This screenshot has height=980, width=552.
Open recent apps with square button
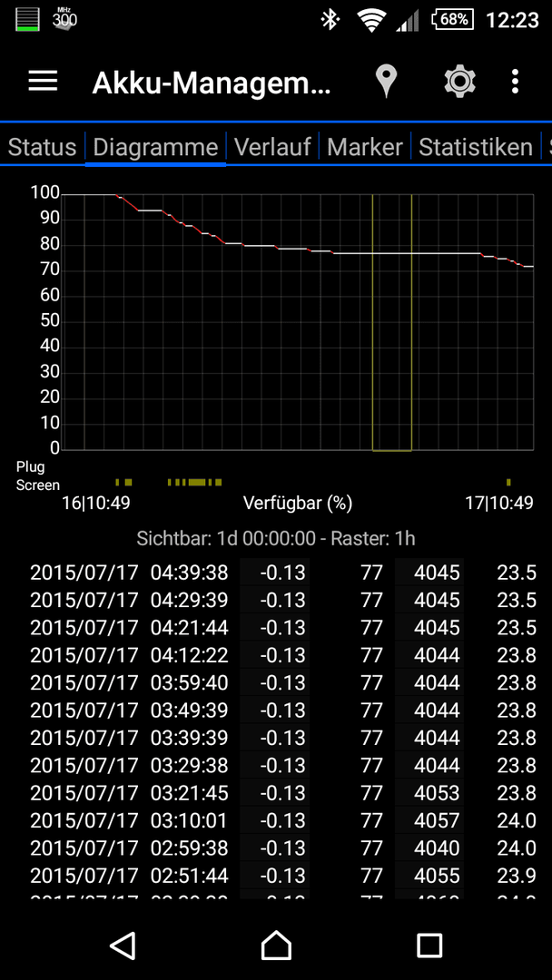click(x=429, y=945)
